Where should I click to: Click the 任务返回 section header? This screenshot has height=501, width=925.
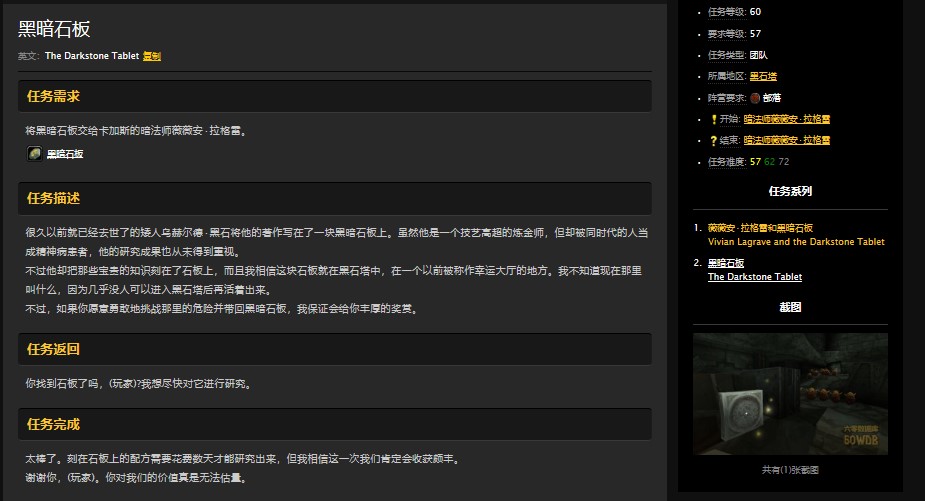tap(54, 349)
